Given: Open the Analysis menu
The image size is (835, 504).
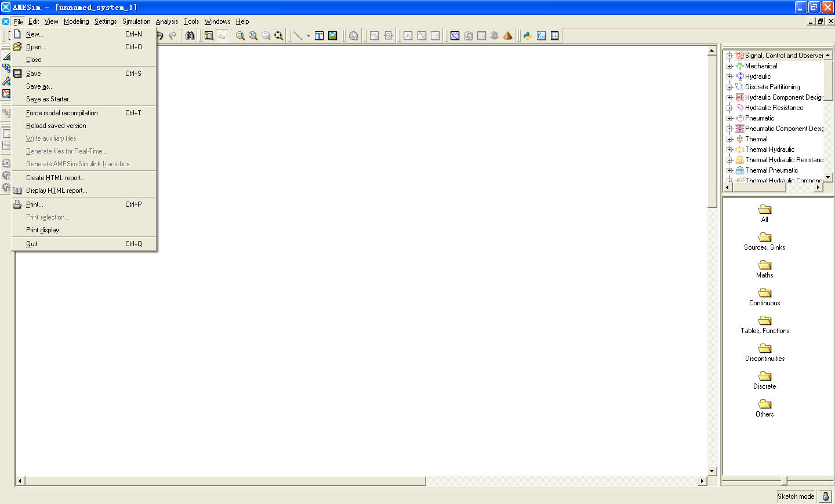Looking at the screenshot, I should 167,21.
